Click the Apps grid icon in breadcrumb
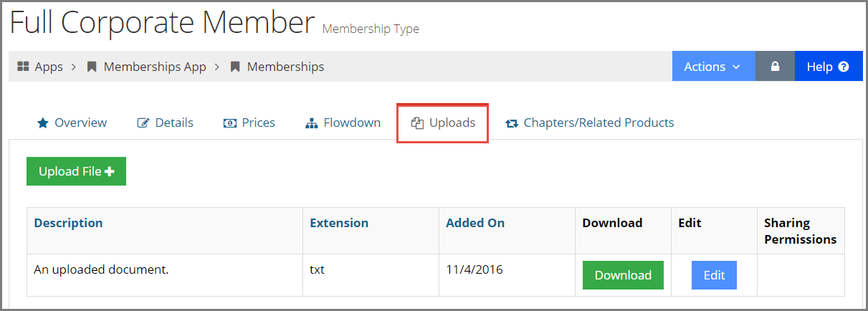 23,67
